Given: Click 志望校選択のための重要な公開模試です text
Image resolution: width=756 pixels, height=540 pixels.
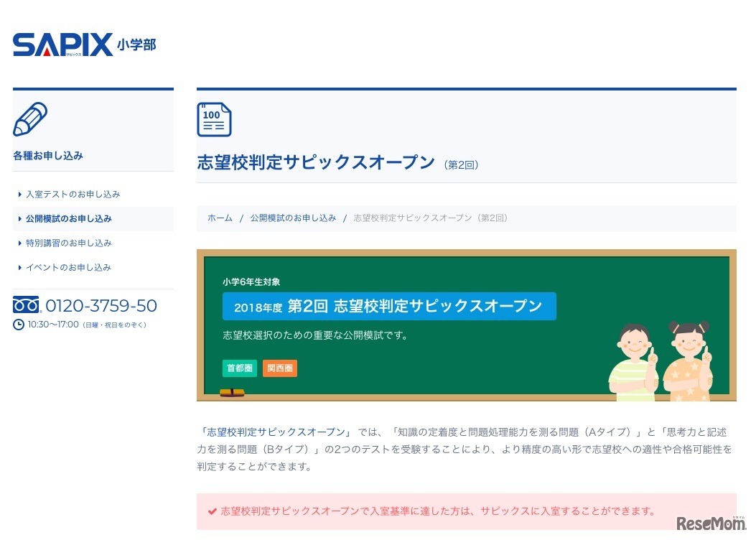Looking at the screenshot, I should point(315,335).
